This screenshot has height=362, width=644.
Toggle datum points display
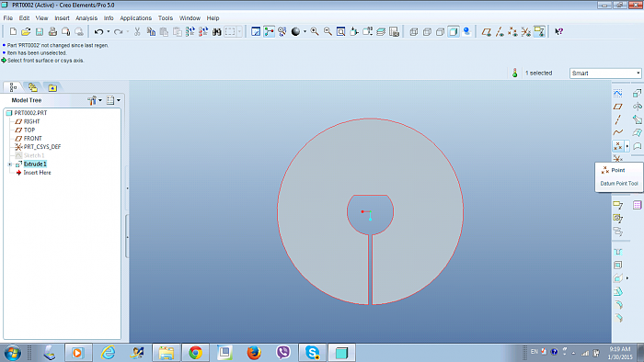pos(513,31)
